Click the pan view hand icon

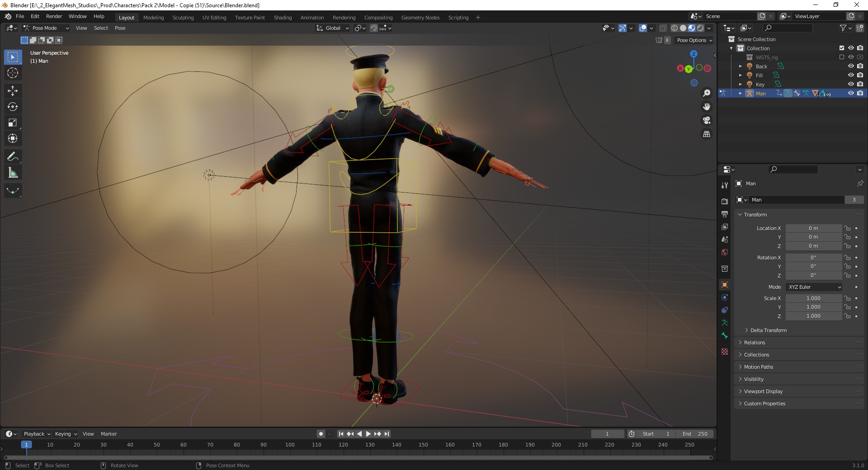click(707, 107)
